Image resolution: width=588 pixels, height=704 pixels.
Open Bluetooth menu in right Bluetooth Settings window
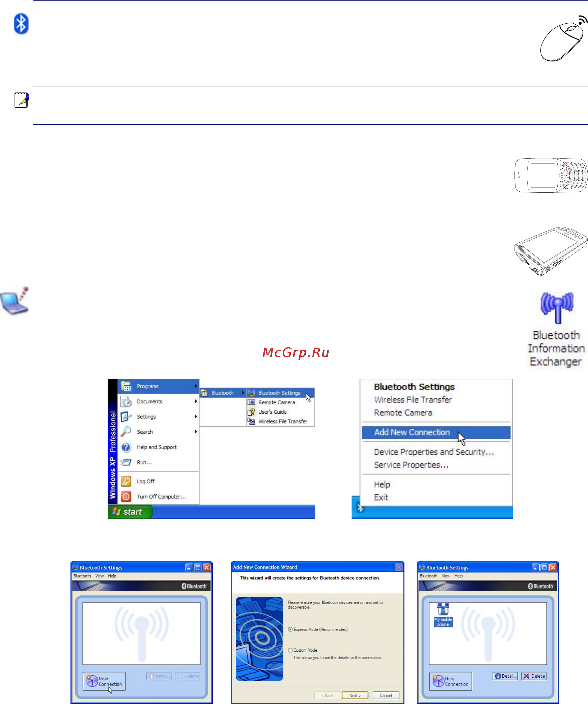pos(428,576)
